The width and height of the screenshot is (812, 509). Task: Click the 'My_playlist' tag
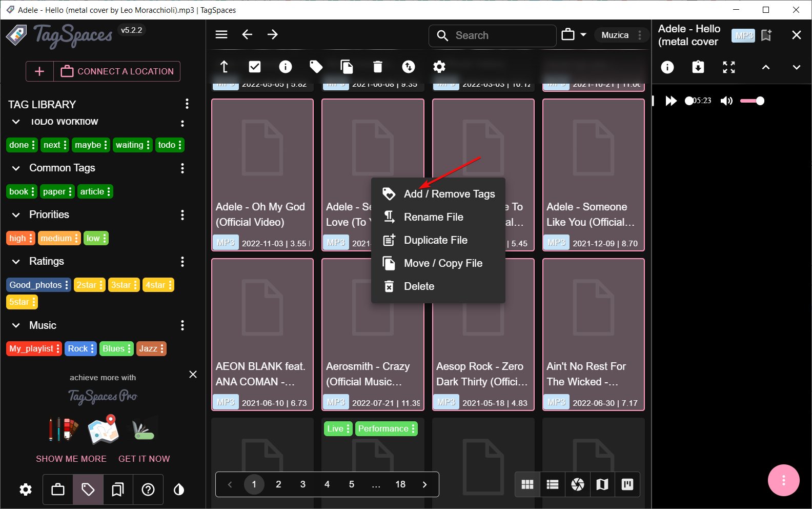(31, 349)
